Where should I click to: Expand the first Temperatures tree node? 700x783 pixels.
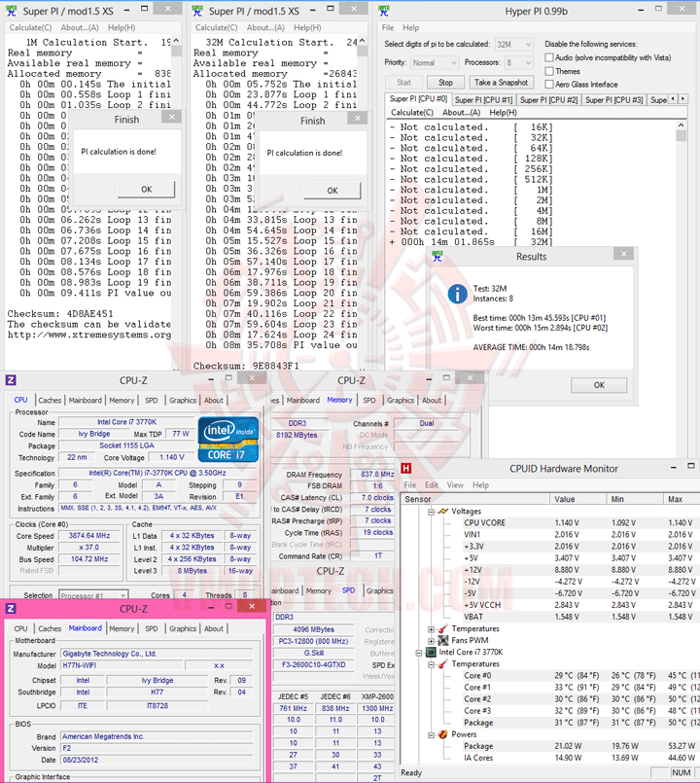click(432, 628)
